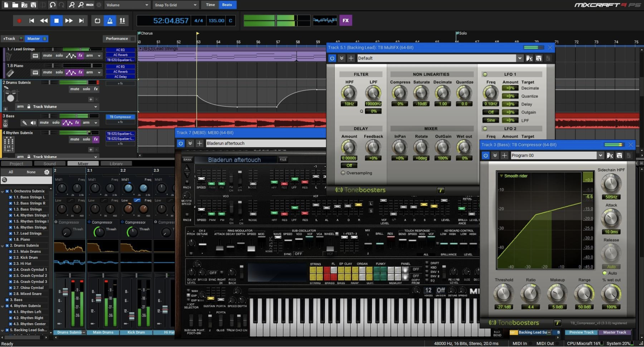Screen dimensions: 644x347
Task: Select the Sound tab in the lower panel
Action: tap(49, 163)
